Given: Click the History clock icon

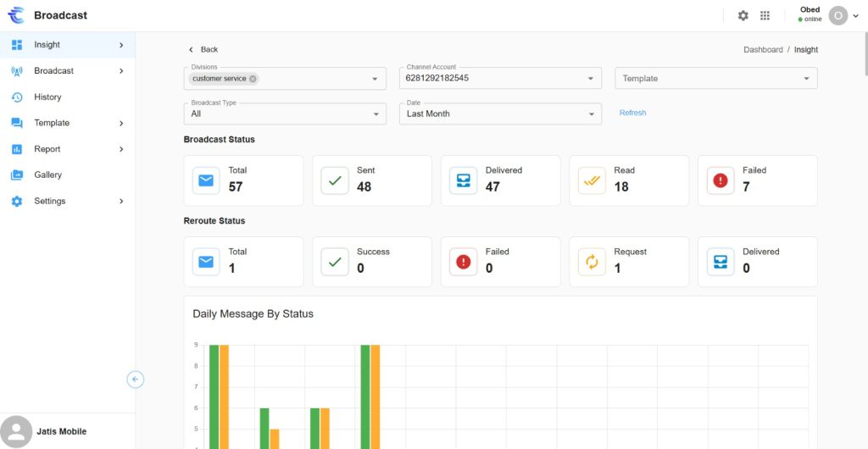Looking at the screenshot, I should 17,97.
